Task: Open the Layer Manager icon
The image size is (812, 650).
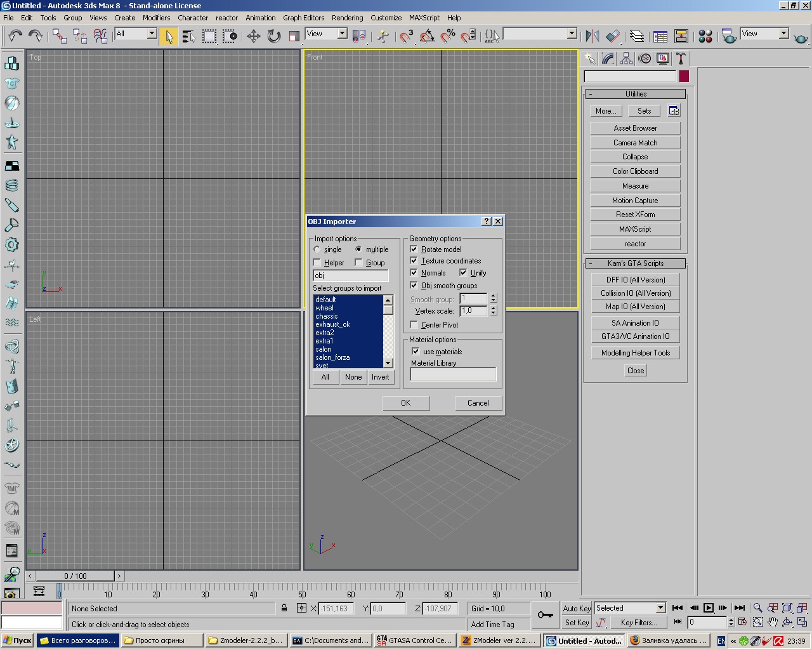Action: point(636,36)
